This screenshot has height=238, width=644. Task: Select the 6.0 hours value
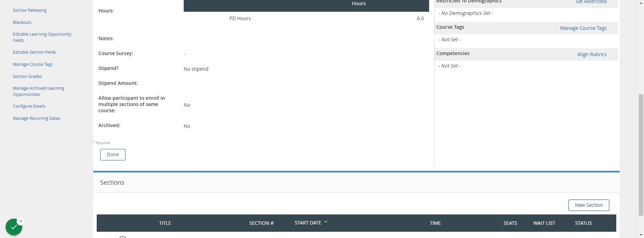[420, 18]
